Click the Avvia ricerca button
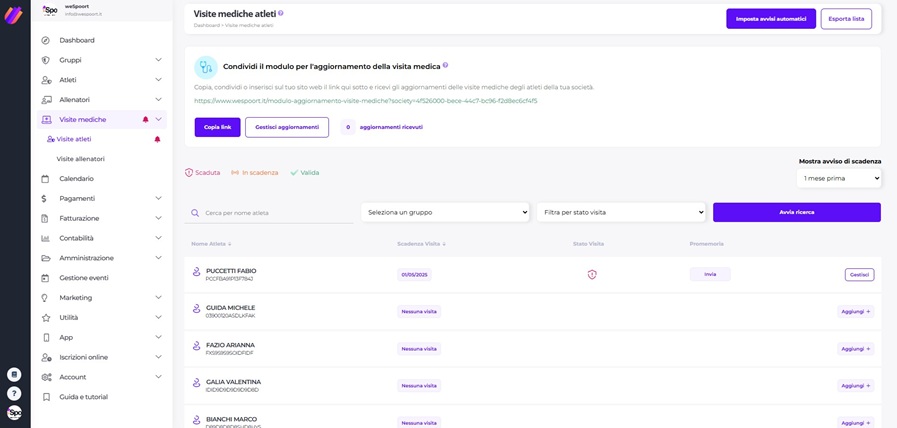The height and width of the screenshot is (428, 897). pyautogui.click(x=796, y=212)
